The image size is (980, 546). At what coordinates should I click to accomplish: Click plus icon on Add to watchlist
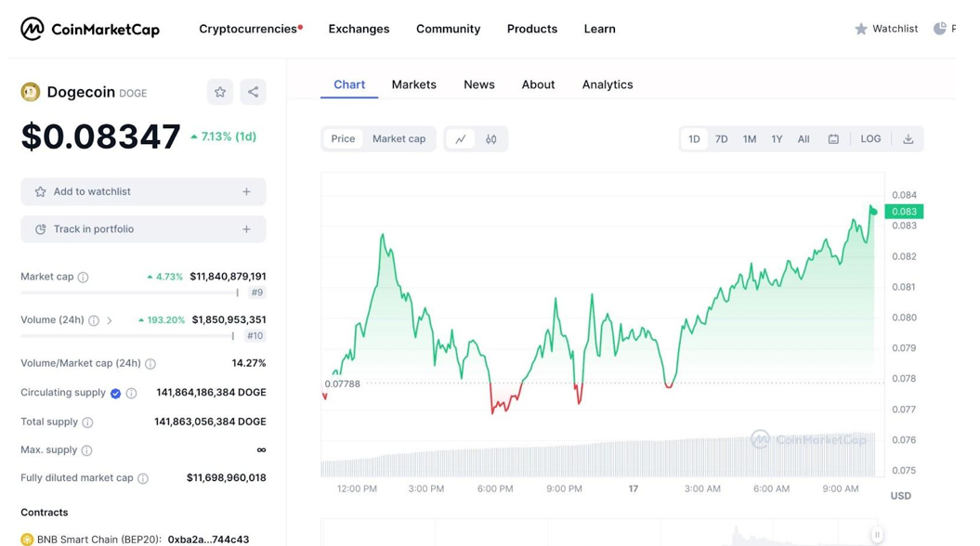[x=246, y=192]
